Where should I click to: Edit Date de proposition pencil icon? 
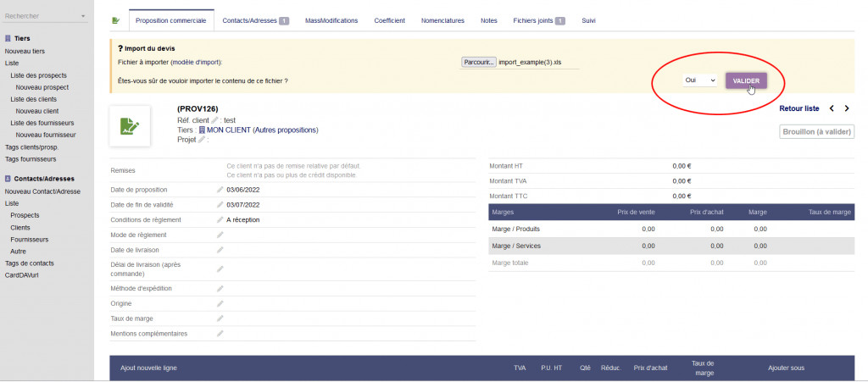tap(220, 190)
